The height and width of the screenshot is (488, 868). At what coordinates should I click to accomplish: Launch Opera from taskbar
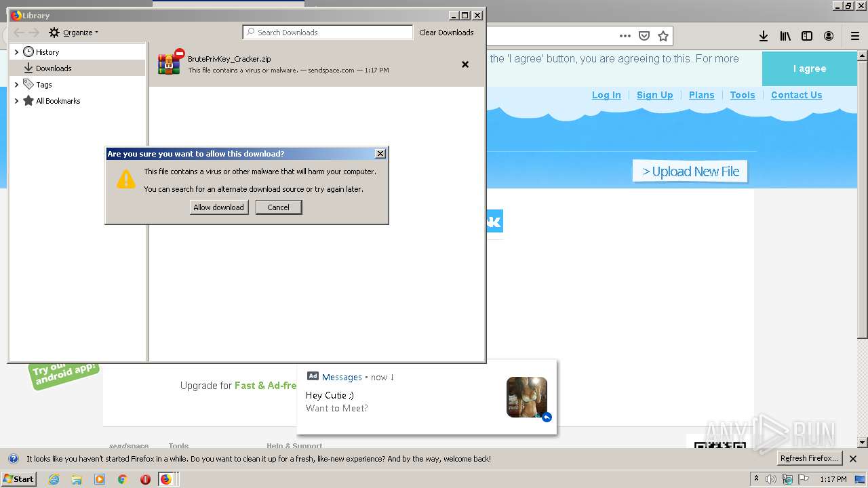pyautogui.click(x=145, y=479)
